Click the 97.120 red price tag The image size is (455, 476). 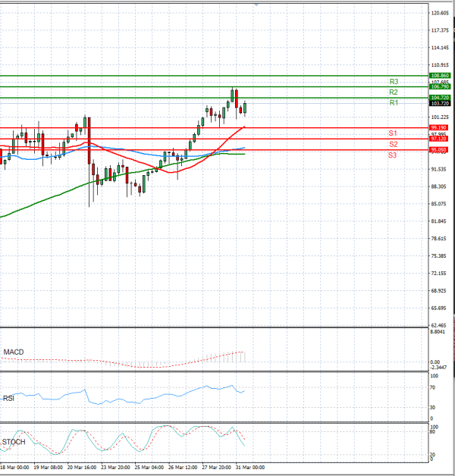click(x=440, y=139)
